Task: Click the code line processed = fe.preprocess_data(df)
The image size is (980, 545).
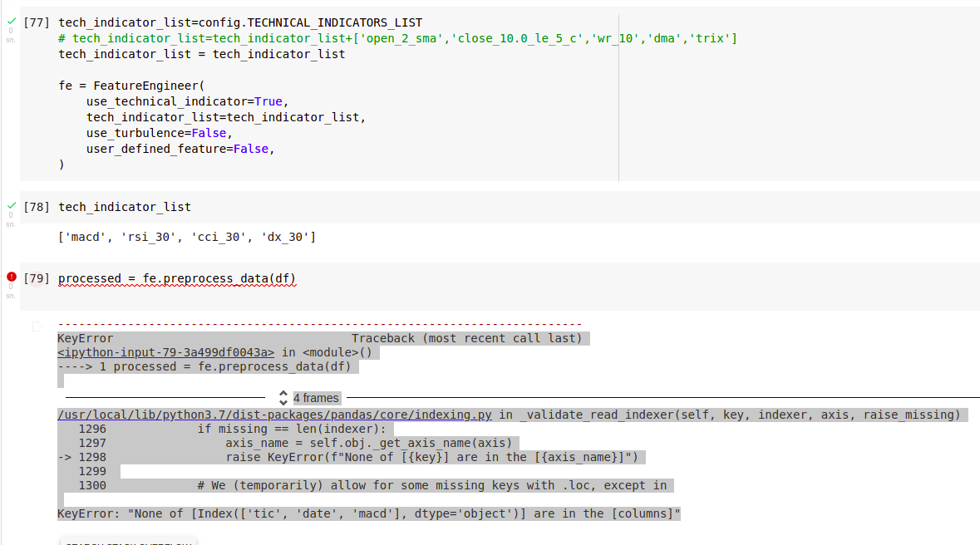Action: tap(177, 279)
